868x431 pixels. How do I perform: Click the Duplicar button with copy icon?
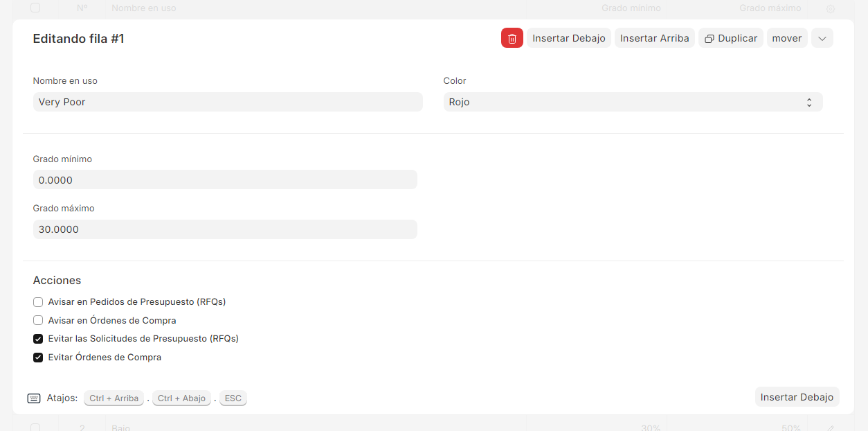[730, 38]
